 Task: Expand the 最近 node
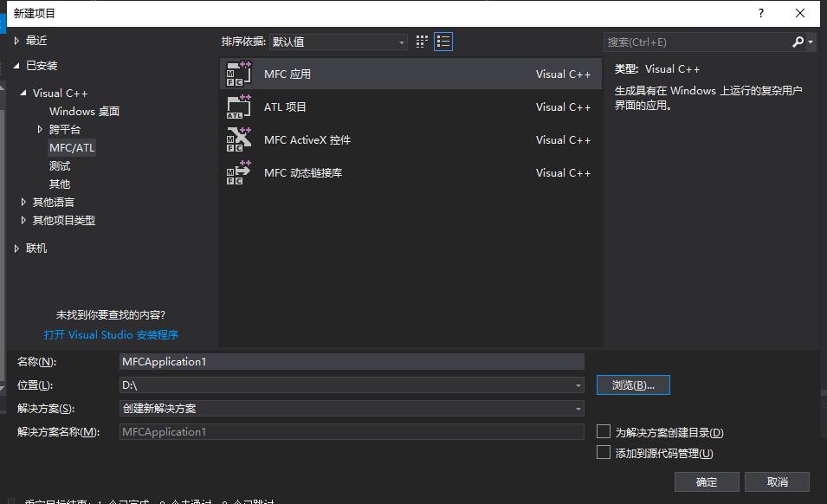[16, 41]
